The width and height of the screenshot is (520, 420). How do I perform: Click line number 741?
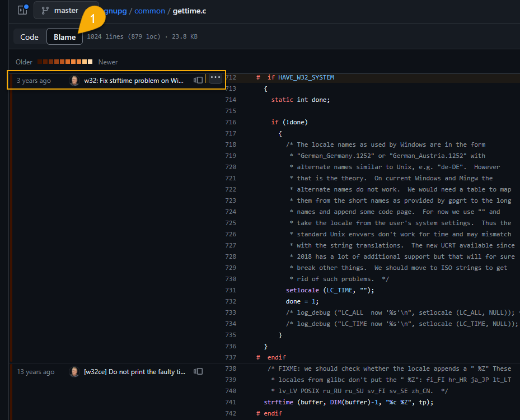pyautogui.click(x=231, y=402)
